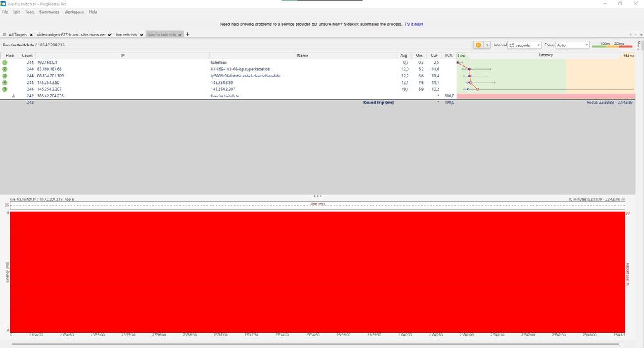Click the Round Trip (ms) summary label
This screenshot has width=644, height=348.
[378, 102]
